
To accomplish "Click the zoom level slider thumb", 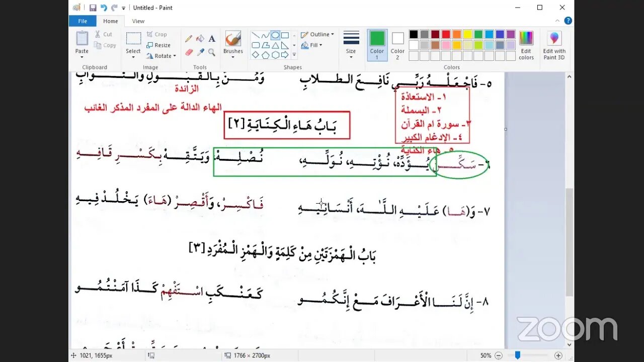I will [517, 355].
